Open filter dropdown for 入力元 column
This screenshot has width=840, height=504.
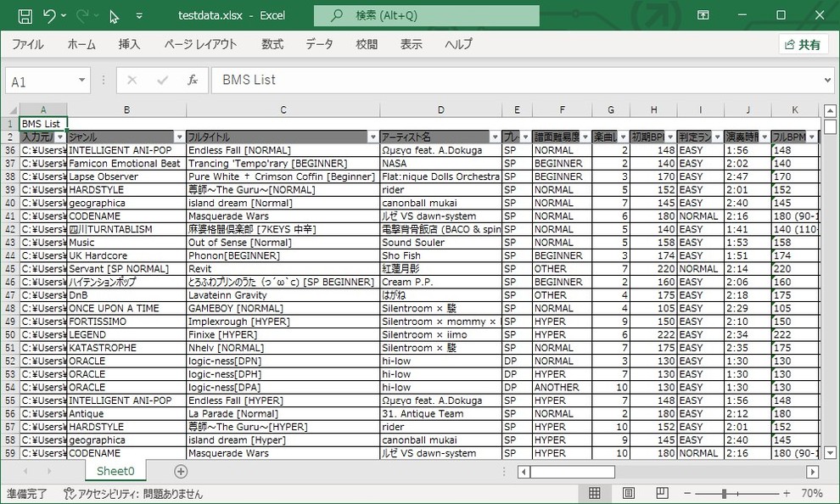[60, 137]
